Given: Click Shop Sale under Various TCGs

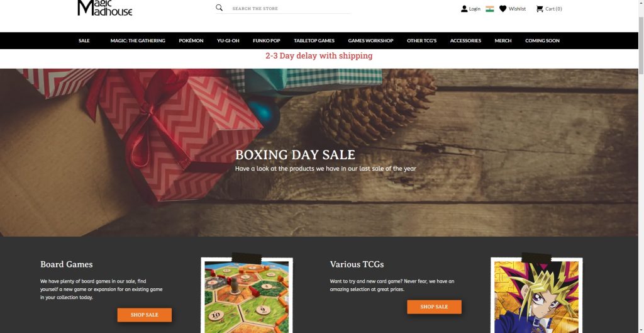Looking at the screenshot, I should pos(434,307).
